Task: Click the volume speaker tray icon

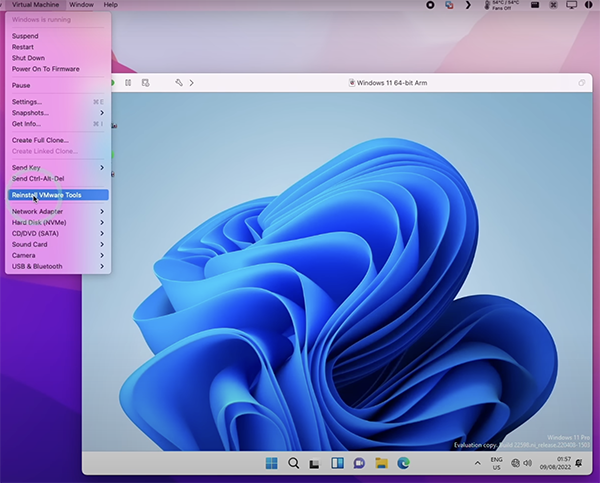Action: click(x=528, y=463)
